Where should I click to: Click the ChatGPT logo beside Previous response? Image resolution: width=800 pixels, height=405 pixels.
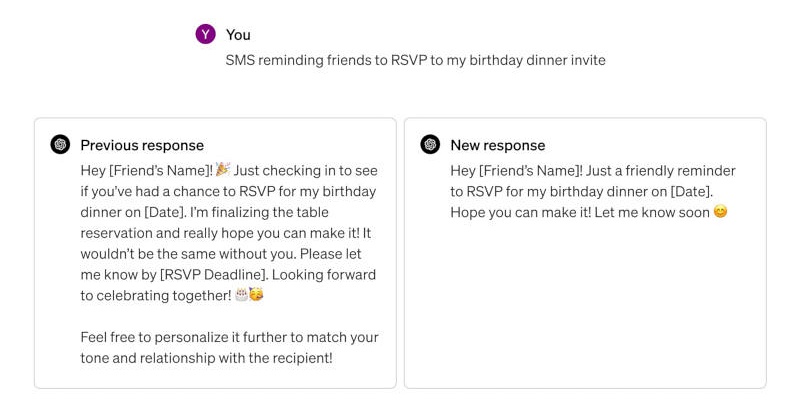pyautogui.click(x=60, y=145)
